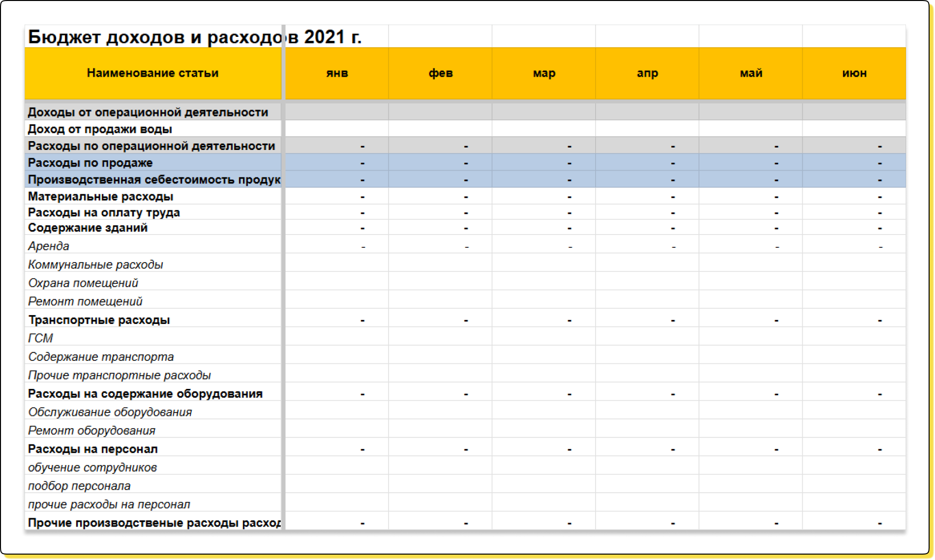Click the 'Прочие транспортные расходы' row label
This screenshot has width=935, height=560.
[120, 375]
